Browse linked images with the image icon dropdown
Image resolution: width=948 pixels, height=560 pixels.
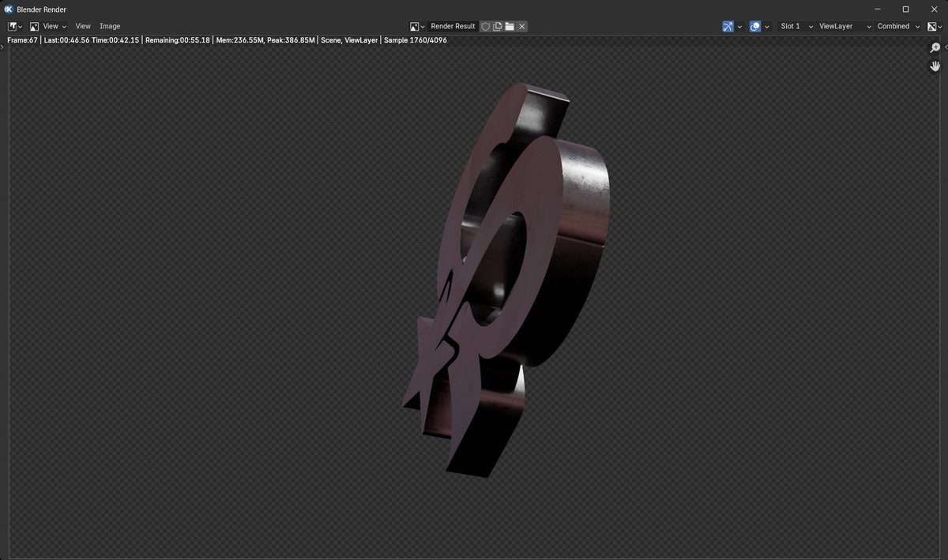point(418,26)
